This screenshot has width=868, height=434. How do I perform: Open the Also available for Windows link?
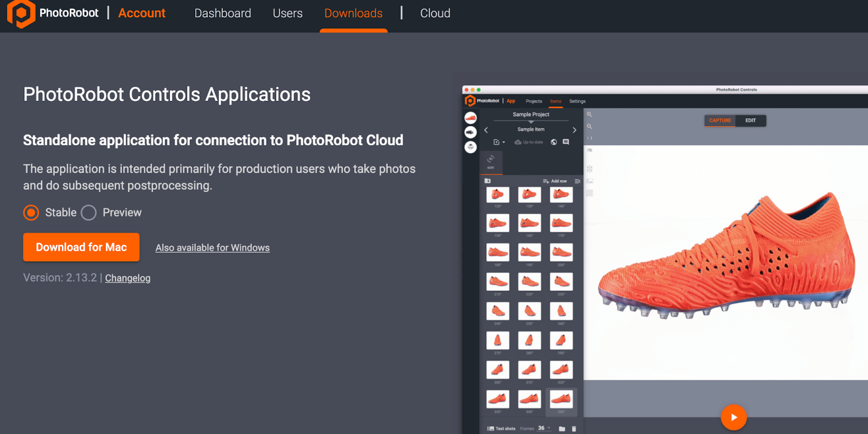point(213,248)
